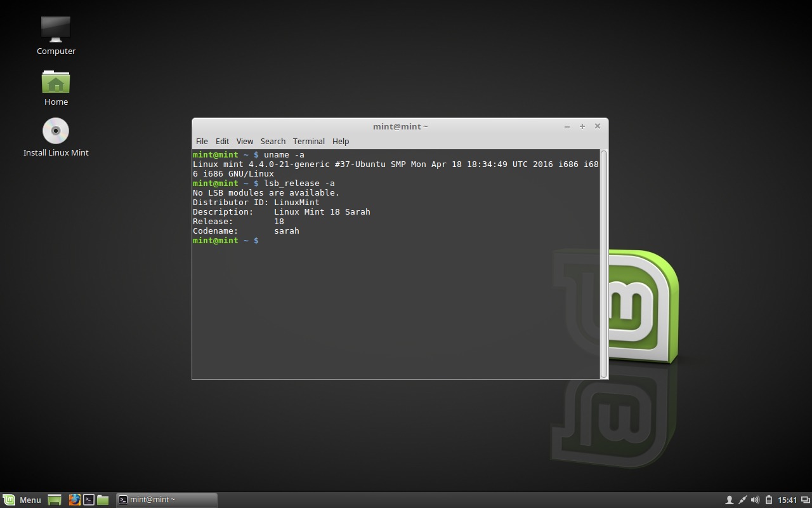Screen dimensions: 812x508
Task: Open the Mint Menu button
Action: [22, 500]
